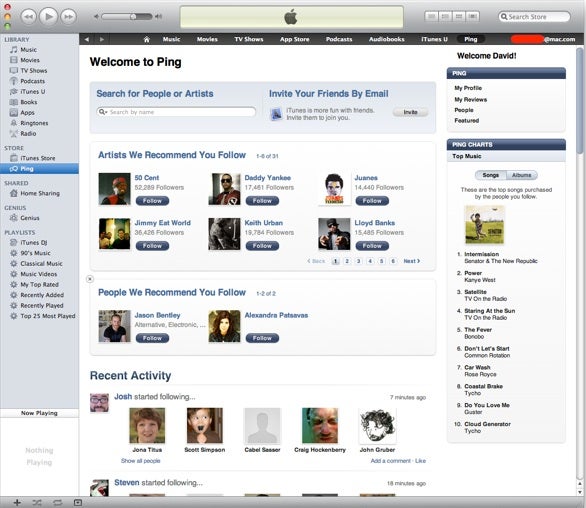Click the store forward arrow

click(x=102, y=39)
